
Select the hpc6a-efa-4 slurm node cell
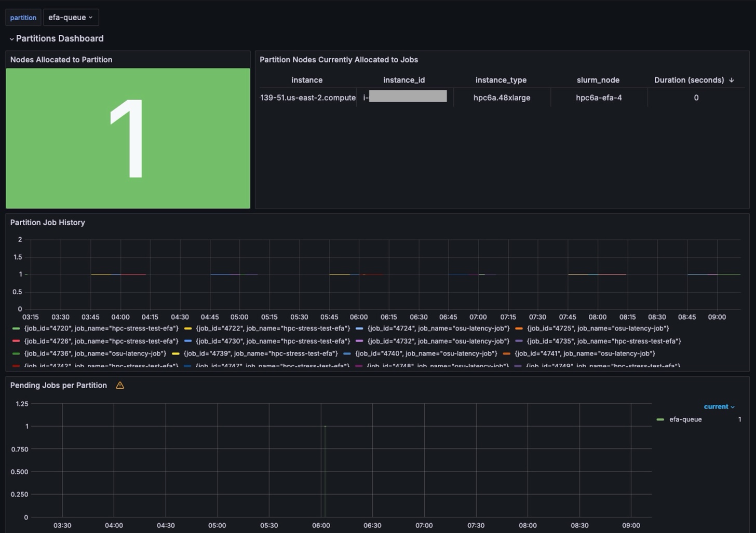pyautogui.click(x=599, y=98)
